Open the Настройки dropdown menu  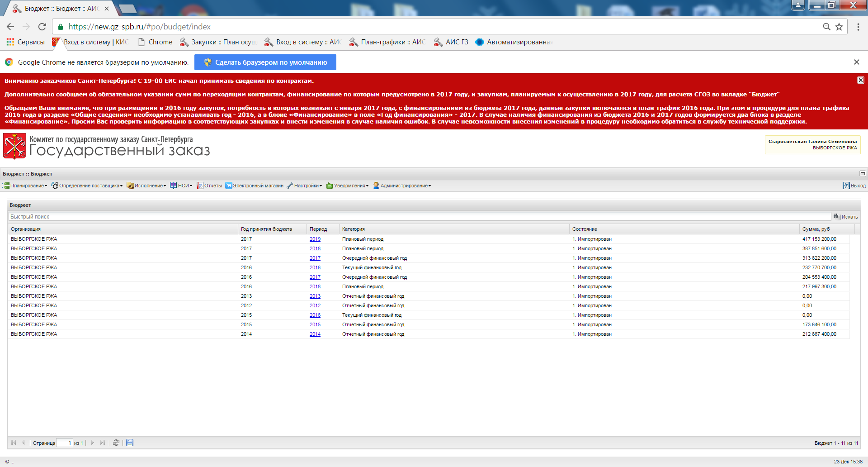tap(305, 186)
